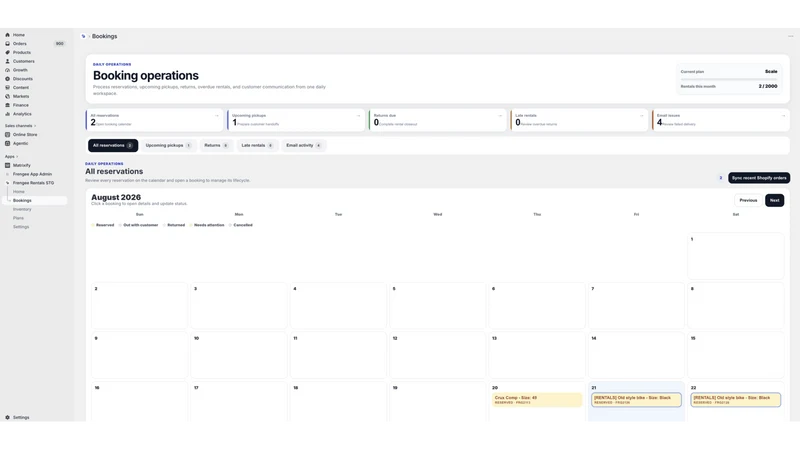Viewport: 800px width, 450px height.
Task: Open the Customers person icon
Action: 8,61
